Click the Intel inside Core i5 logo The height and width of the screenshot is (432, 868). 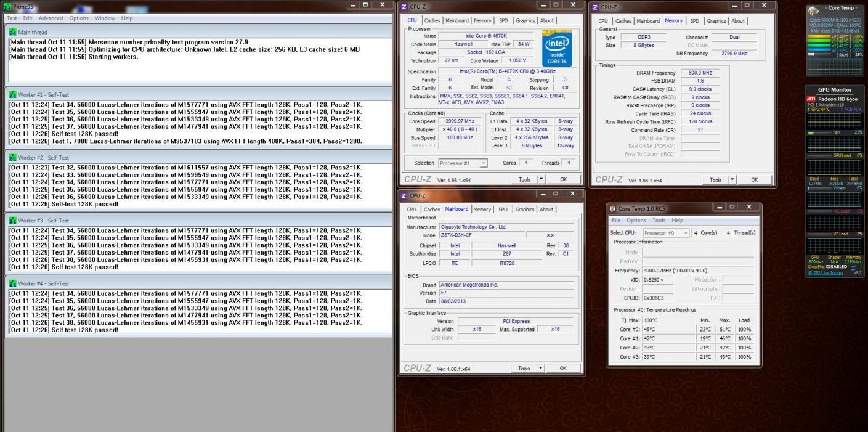click(558, 47)
